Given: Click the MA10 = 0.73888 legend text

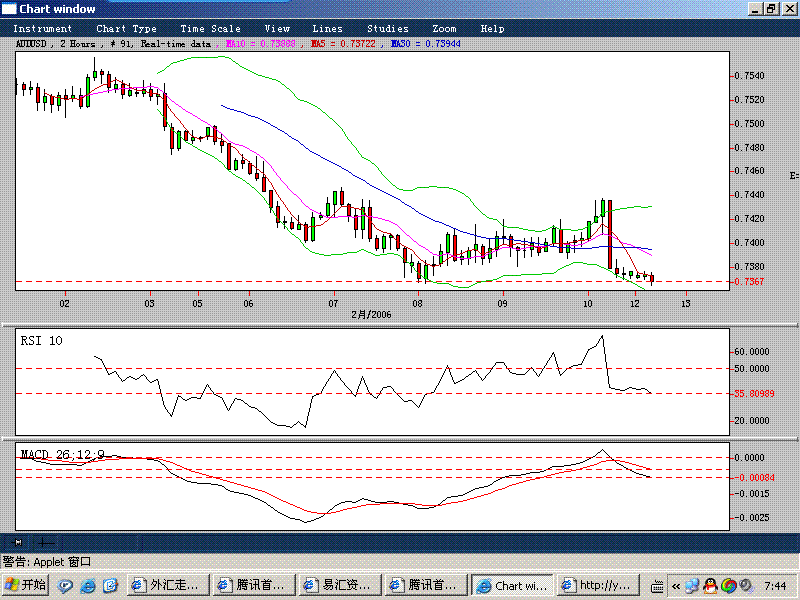Looking at the screenshot, I should click(x=260, y=44).
